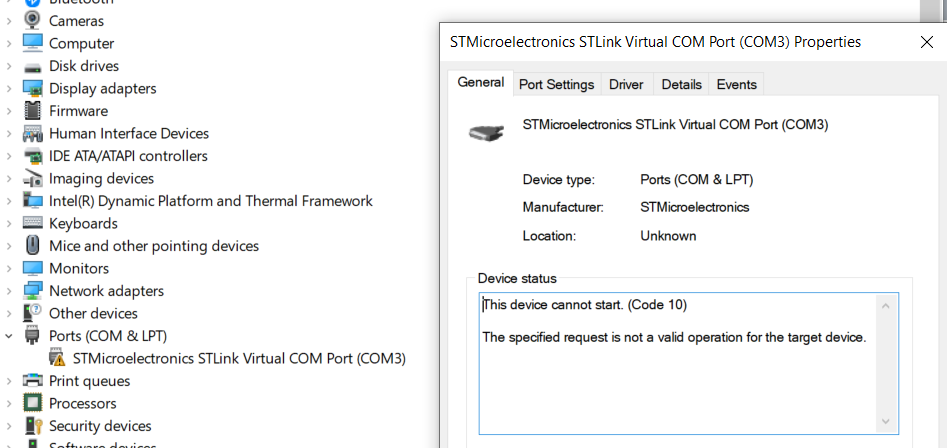Click the Location value Unknown
Screen dimensions: 947x448
click(x=668, y=236)
